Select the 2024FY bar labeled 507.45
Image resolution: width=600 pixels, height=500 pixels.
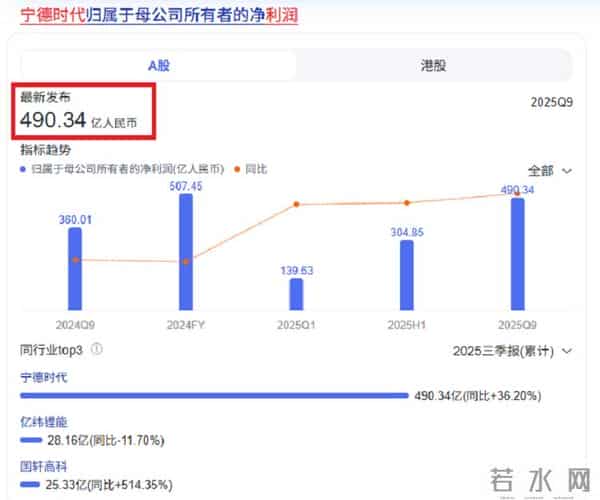click(x=186, y=252)
